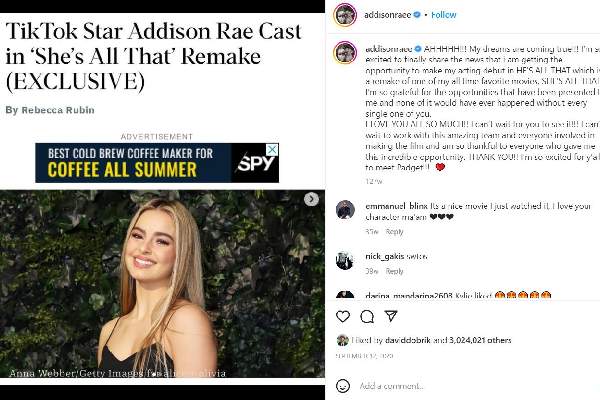Screen dimensions: 600x400
Task: Open emmanuel_blinx username link
Action: tap(396, 206)
